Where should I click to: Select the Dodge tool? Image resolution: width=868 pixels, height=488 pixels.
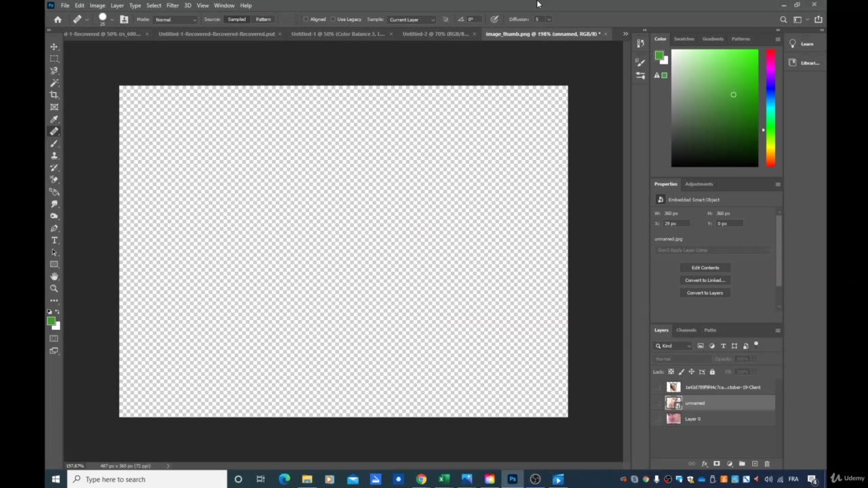tap(54, 216)
